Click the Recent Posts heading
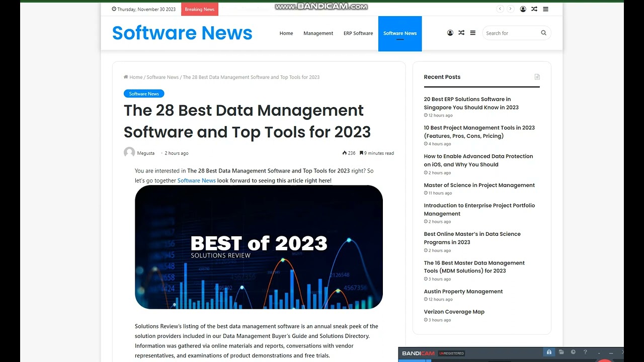The width and height of the screenshot is (644, 362). [x=442, y=77]
